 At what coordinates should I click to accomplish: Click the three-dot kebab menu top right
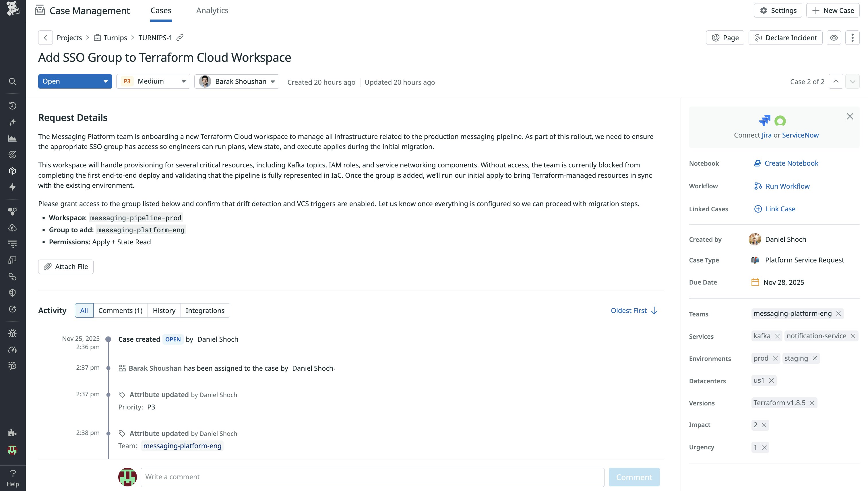click(x=852, y=37)
